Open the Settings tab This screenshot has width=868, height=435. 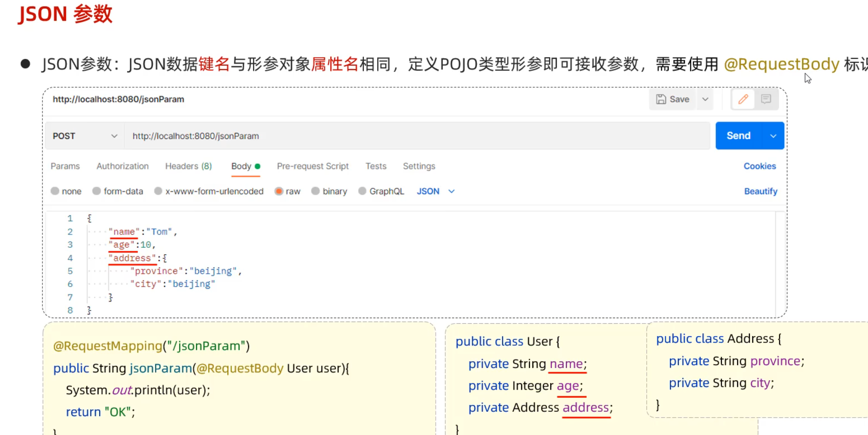pos(419,166)
